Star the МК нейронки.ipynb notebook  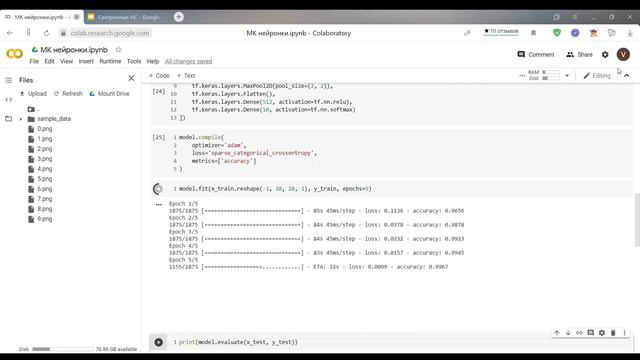point(118,49)
